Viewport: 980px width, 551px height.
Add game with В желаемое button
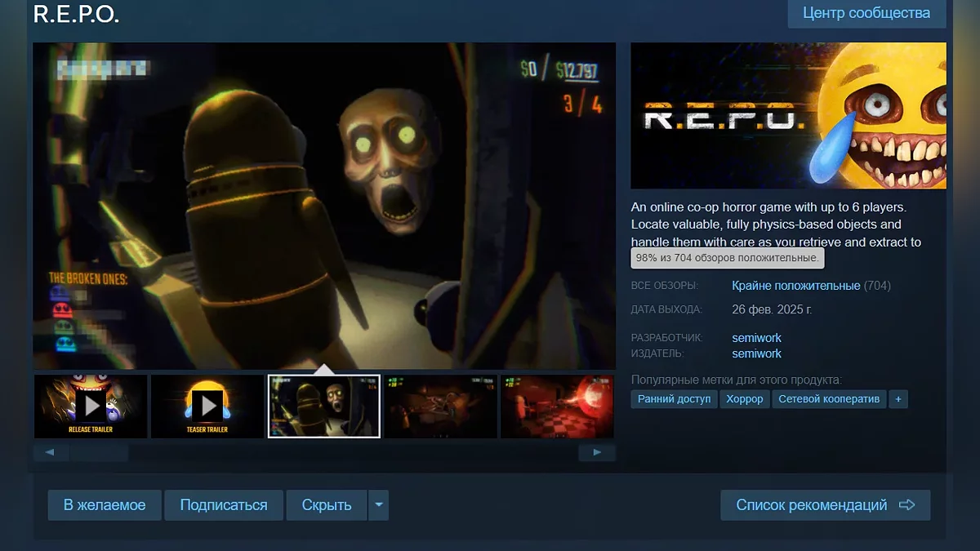coord(105,505)
